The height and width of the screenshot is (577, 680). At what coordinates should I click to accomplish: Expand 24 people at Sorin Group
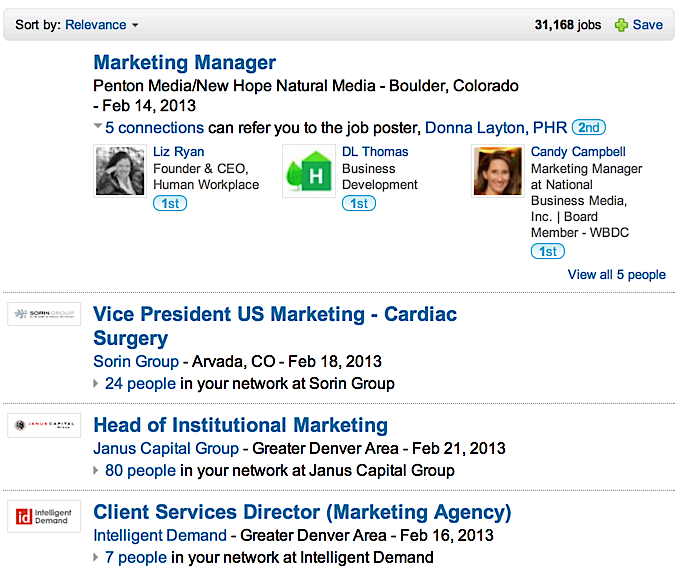(96, 384)
